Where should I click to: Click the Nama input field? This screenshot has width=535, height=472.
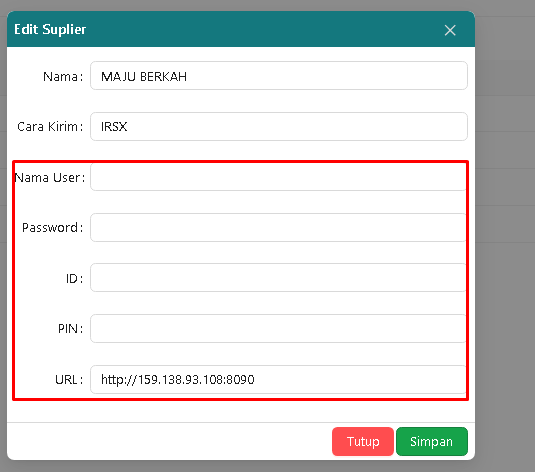pos(279,76)
